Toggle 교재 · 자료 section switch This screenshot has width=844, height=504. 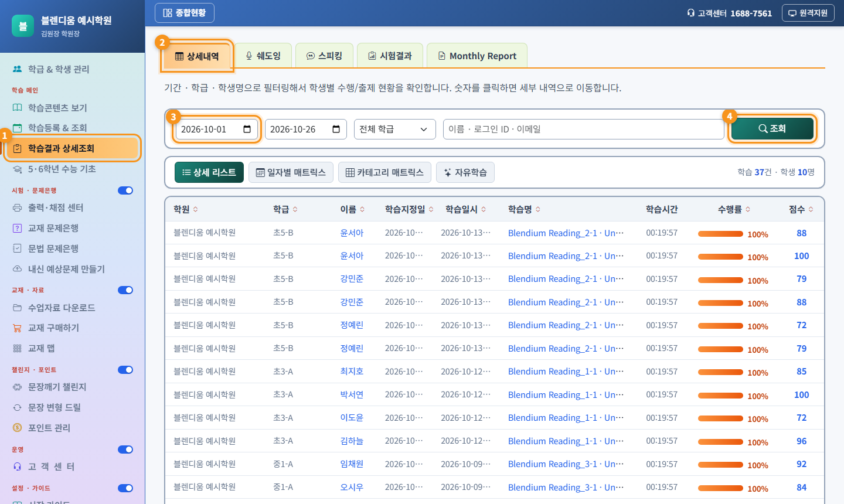coord(125,290)
